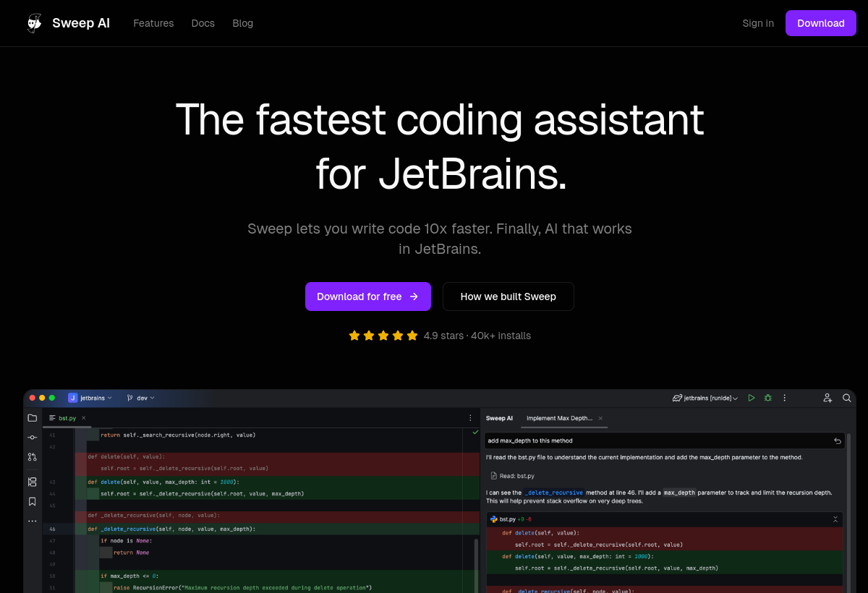Click the purple Download button in the header
The image size is (868, 593).
pyautogui.click(x=821, y=23)
